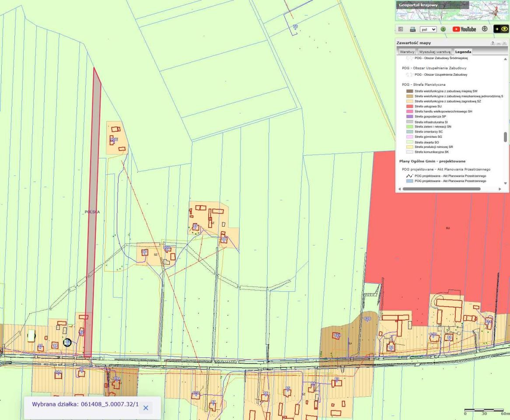The height and width of the screenshot is (420, 510).
Task: Toggle the high contrast eye mode
Action: (x=501, y=29)
